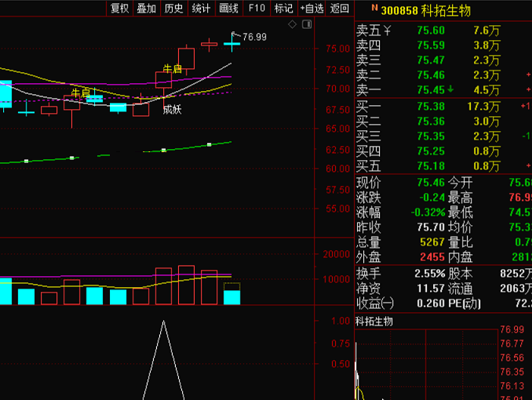This screenshot has height=400, width=532.
Task: Click the 返回 button
Action: [x=340, y=8]
